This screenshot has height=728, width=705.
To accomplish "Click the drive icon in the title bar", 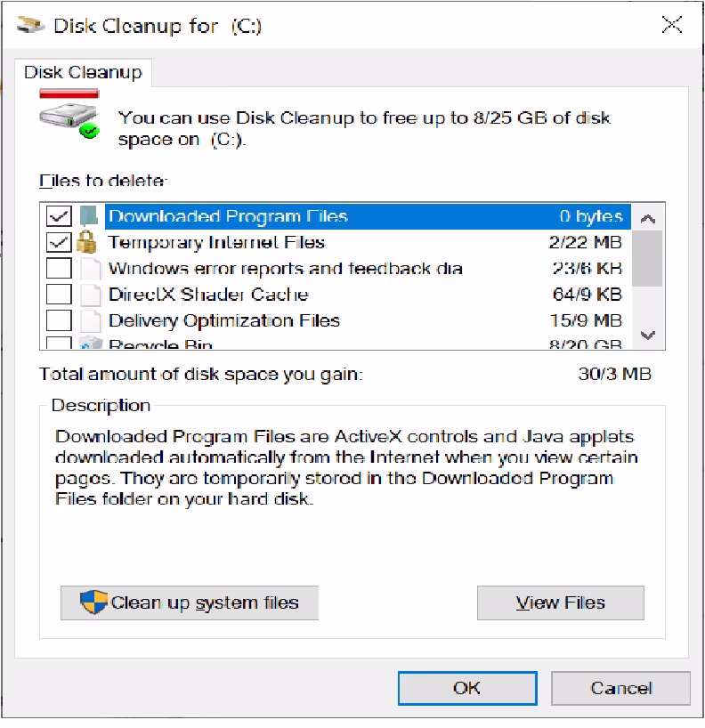I will pos(32,26).
